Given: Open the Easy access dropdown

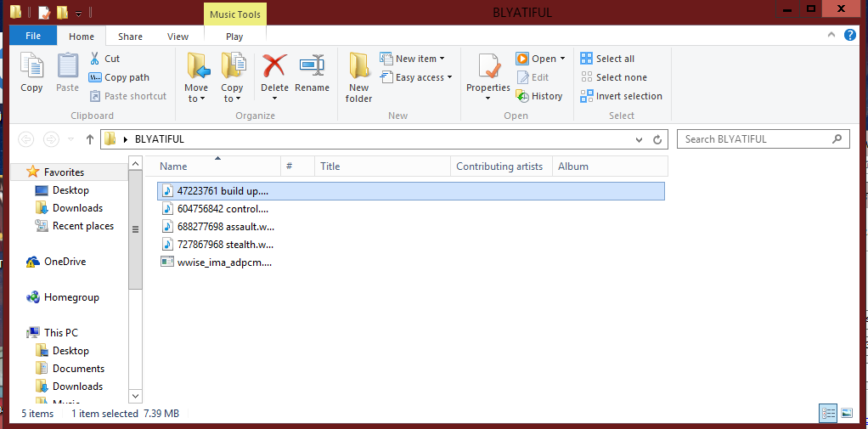Looking at the screenshot, I should coord(416,77).
